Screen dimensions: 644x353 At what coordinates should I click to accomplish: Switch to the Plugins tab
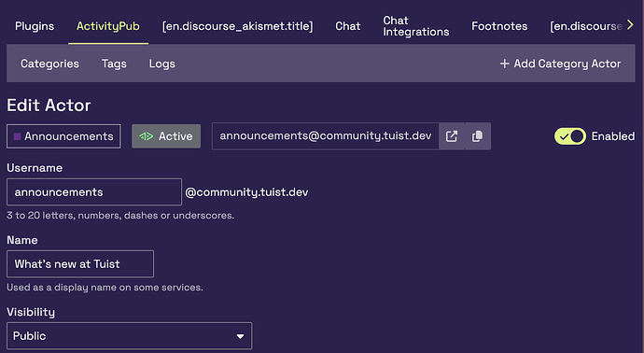pos(35,26)
